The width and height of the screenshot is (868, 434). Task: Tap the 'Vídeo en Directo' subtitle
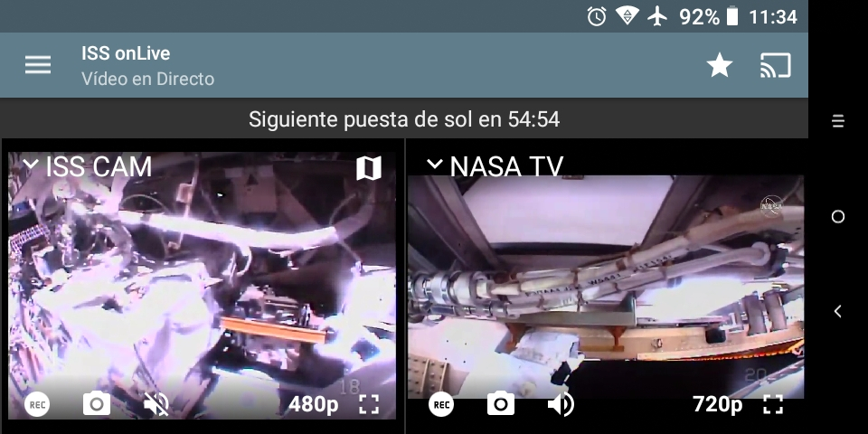(x=147, y=79)
